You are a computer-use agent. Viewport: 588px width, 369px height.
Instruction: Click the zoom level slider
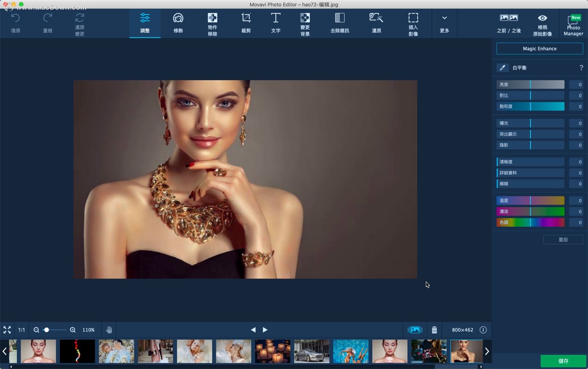coord(54,330)
